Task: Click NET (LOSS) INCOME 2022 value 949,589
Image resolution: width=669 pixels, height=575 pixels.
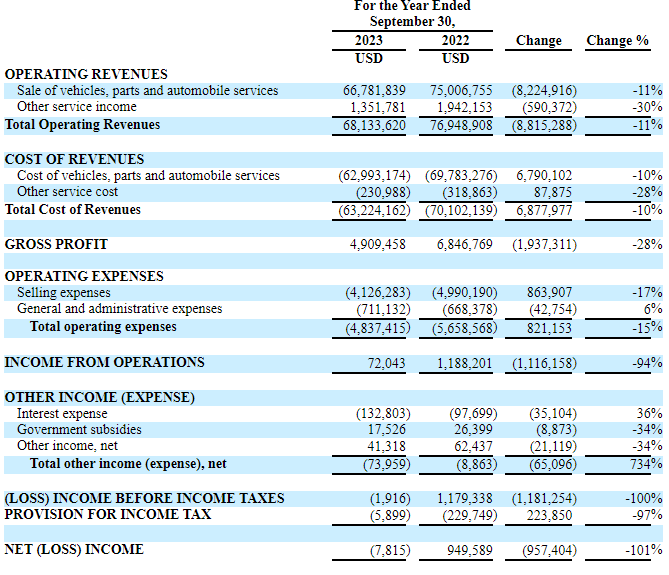Action: (470, 550)
